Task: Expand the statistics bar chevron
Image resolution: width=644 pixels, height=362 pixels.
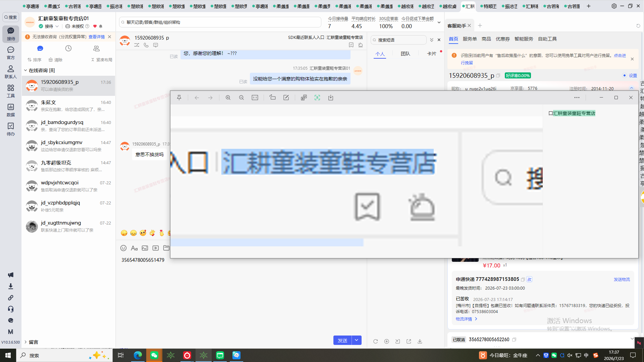Action: tap(439, 22)
